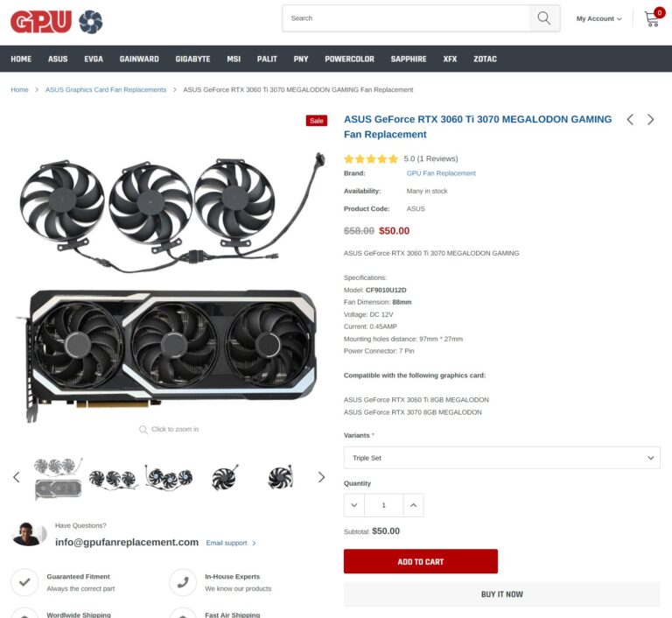Click the search magnifier icon

543,18
